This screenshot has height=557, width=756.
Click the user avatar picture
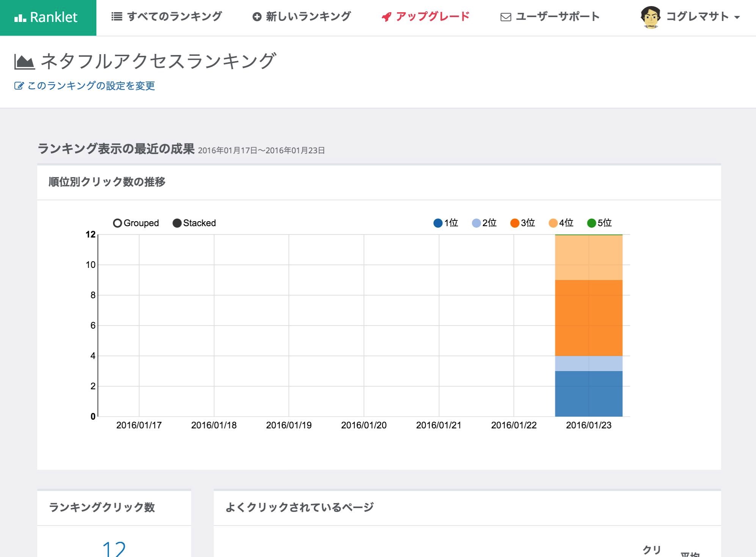[650, 17]
